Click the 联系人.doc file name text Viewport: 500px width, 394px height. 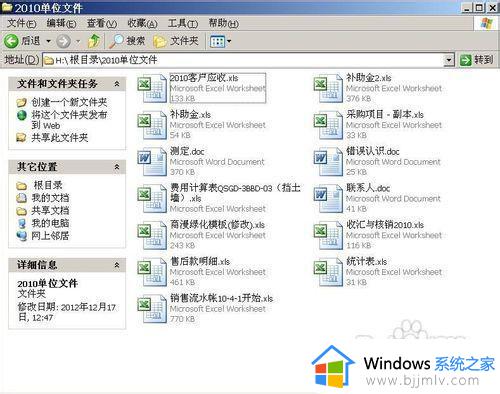[368, 188]
